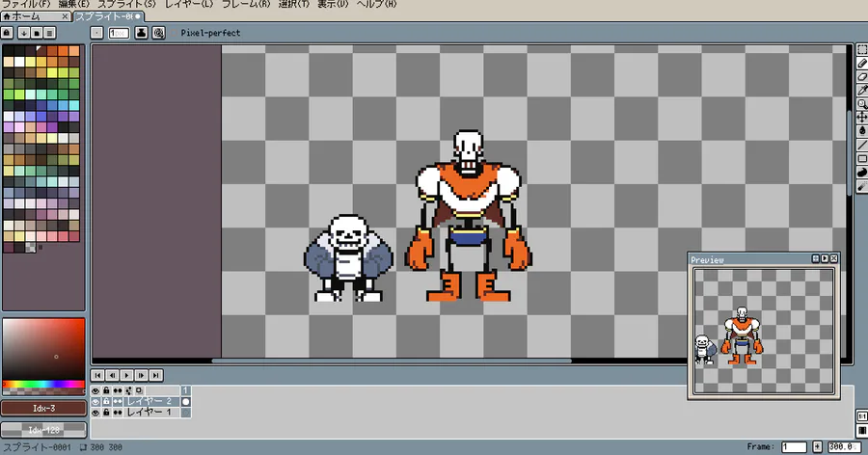Click the zoom percentage field showing 300.0
The image size is (868, 455).
coord(843,446)
